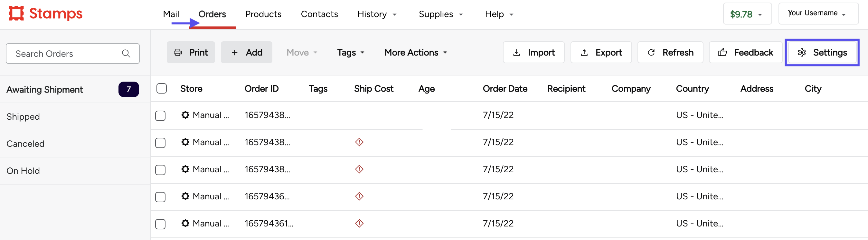Sort by Tags column header
The image size is (868, 240).
pos(318,88)
